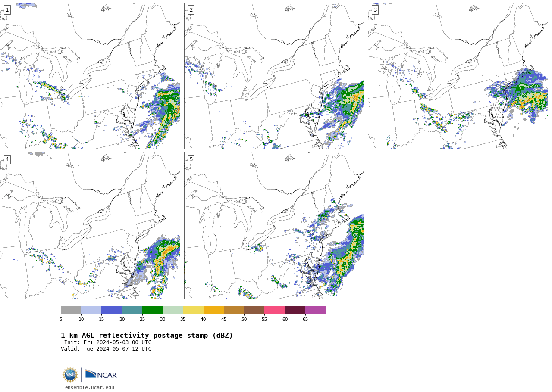Click the orange 40-45 dBZ swatch
This screenshot has width=552, height=392.
(213, 310)
